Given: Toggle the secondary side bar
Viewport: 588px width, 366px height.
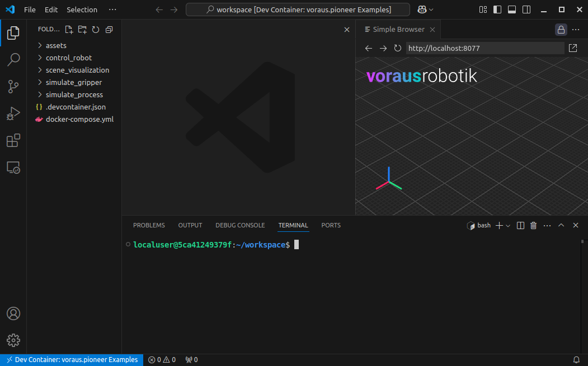Looking at the screenshot, I should click(526, 9).
